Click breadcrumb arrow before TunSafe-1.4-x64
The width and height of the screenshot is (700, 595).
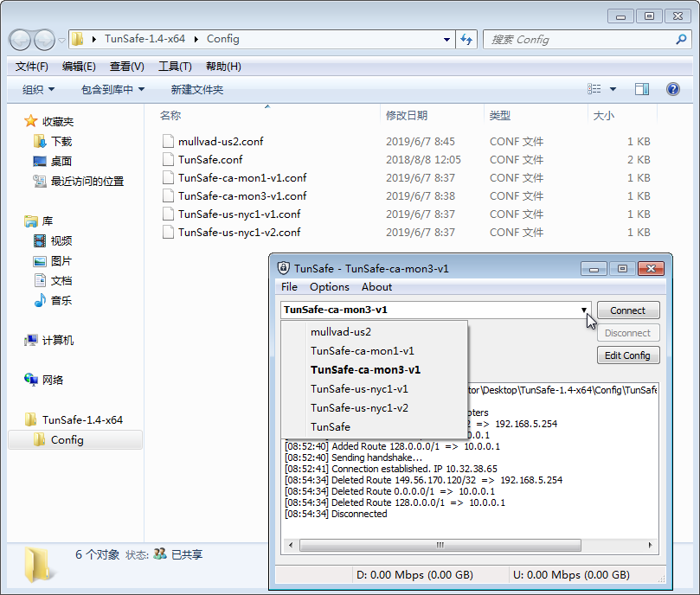pos(93,39)
